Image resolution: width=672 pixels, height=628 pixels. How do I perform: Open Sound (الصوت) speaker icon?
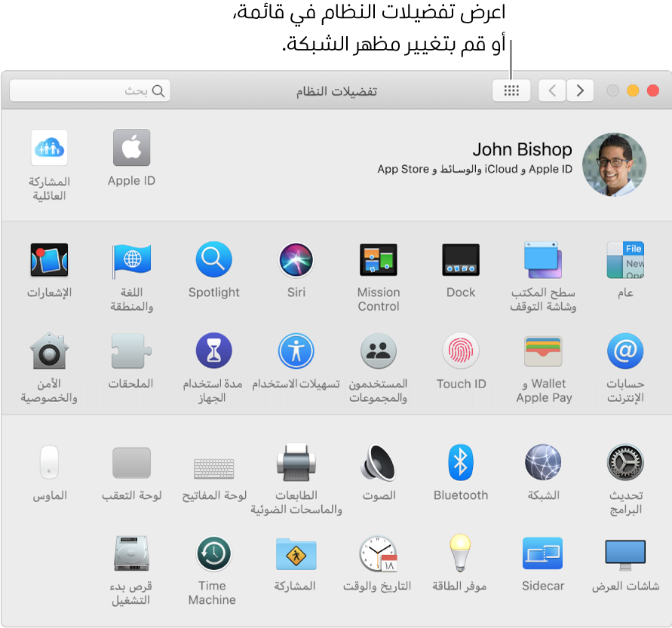click(x=379, y=463)
